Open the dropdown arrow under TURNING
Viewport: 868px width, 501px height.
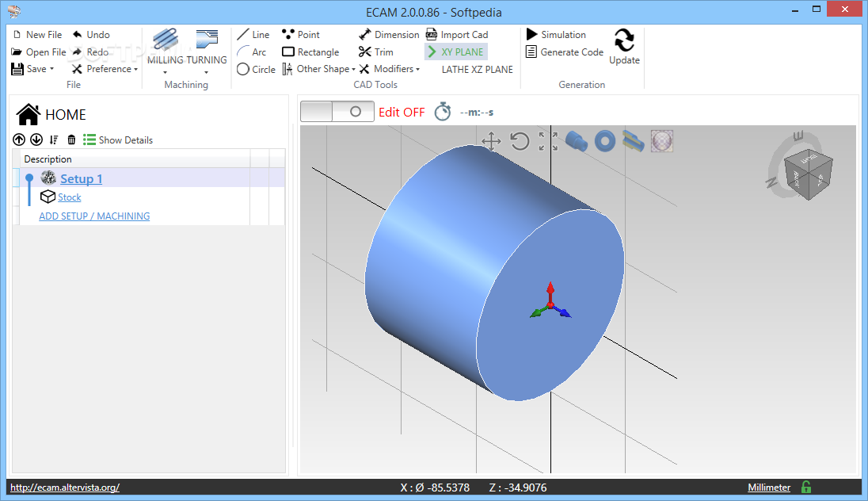click(x=206, y=73)
